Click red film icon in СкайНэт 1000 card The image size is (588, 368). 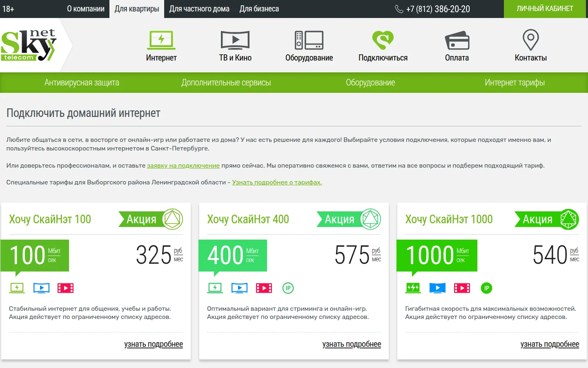(462, 288)
